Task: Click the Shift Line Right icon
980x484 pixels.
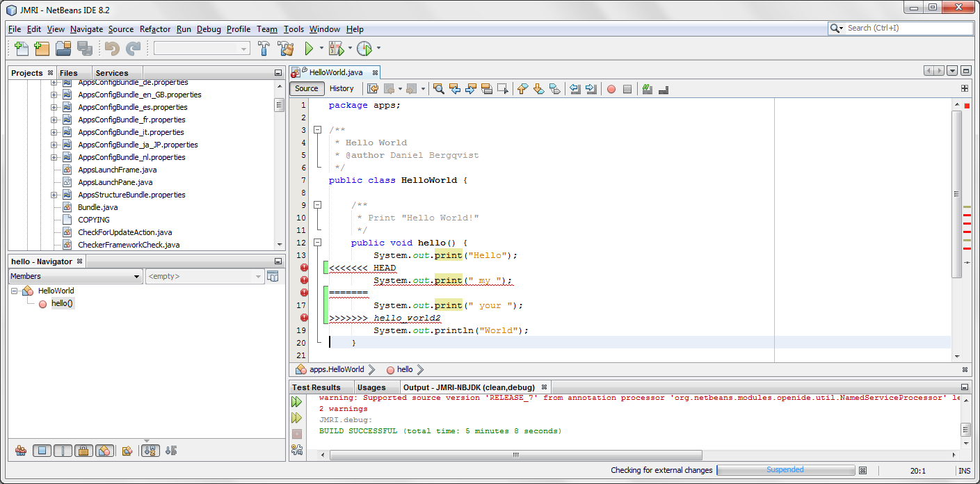Action: tap(591, 88)
